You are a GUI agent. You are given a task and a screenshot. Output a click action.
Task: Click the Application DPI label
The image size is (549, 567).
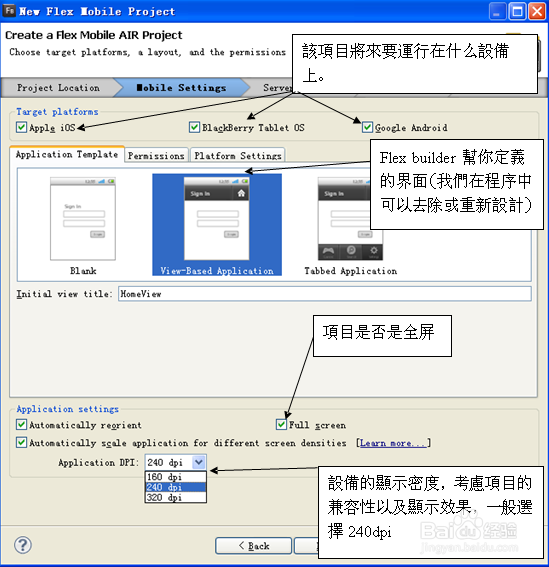98,462
